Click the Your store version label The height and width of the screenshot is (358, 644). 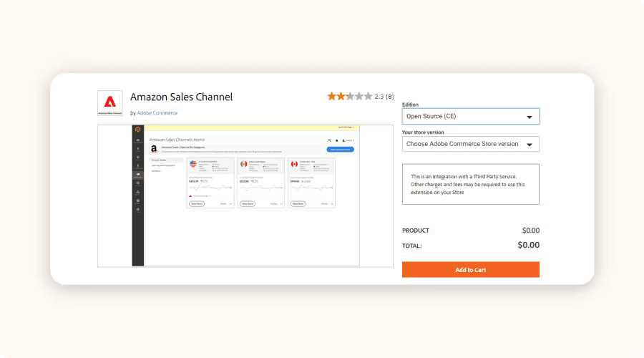pyautogui.click(x=423, y=132)
